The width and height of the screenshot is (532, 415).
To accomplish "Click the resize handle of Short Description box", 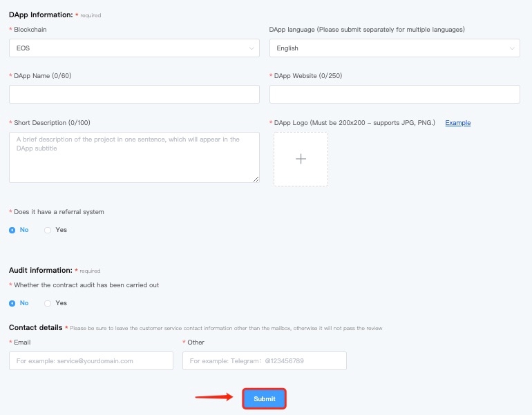I will 256,180.
